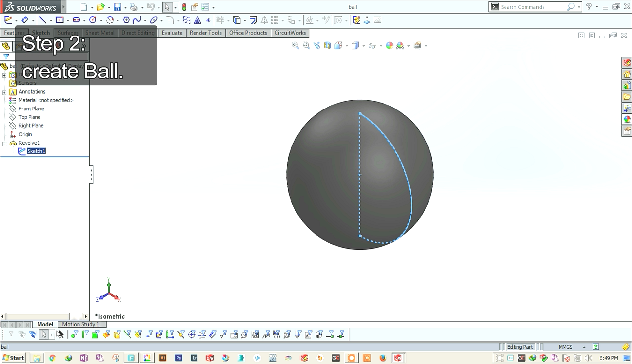Image resolution: width=632 pixels, height=364 pixels.
Task: Open Design Library in task pane
Action: pyautogui.click(x=627, y=85)
